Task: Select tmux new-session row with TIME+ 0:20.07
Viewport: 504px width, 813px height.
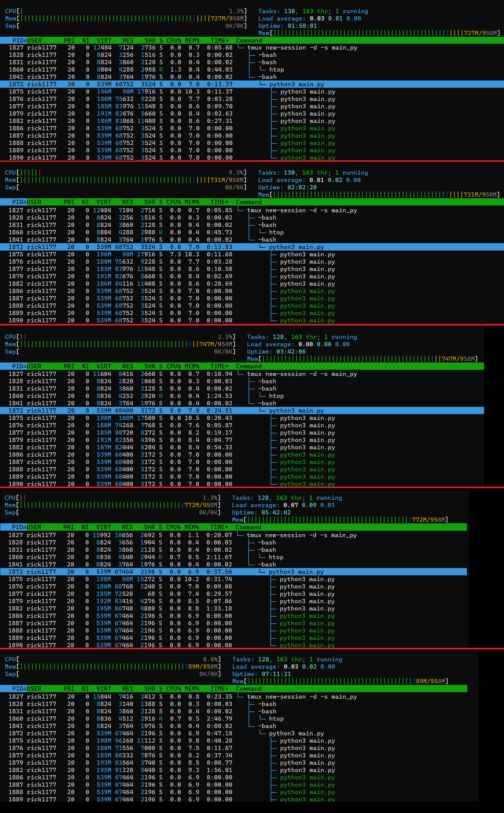Action: (x=233, y=535)
